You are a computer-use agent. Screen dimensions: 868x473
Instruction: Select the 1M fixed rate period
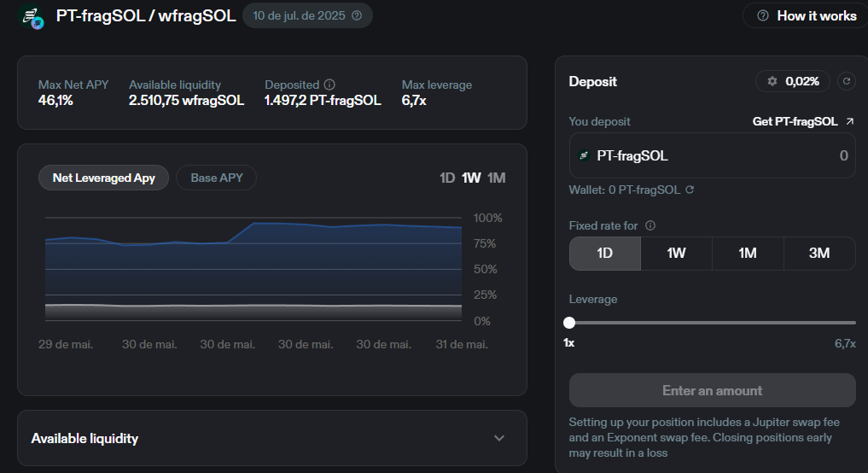748,253
